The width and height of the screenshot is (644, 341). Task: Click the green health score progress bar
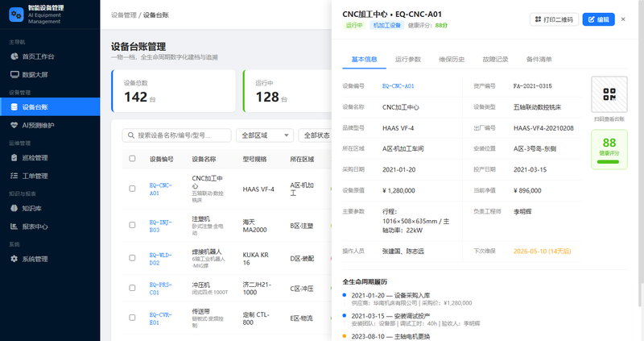pyautogui.click(x=608, y=162)
